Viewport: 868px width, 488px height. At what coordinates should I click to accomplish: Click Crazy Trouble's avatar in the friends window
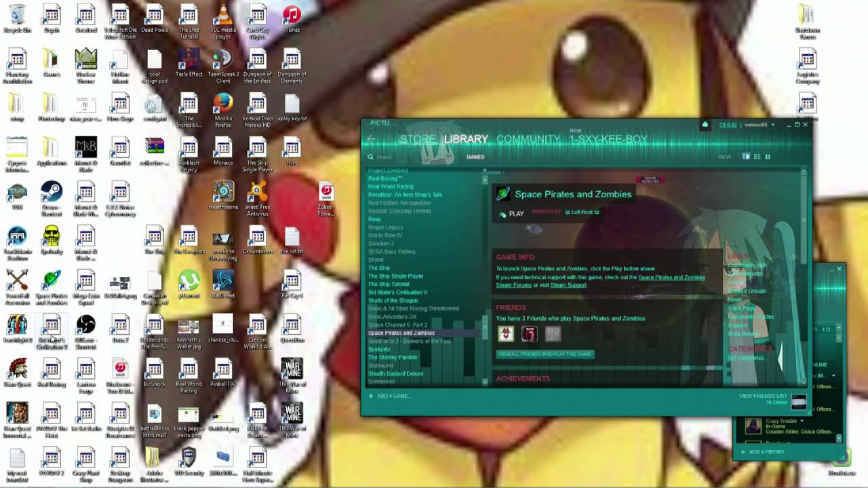753,426
